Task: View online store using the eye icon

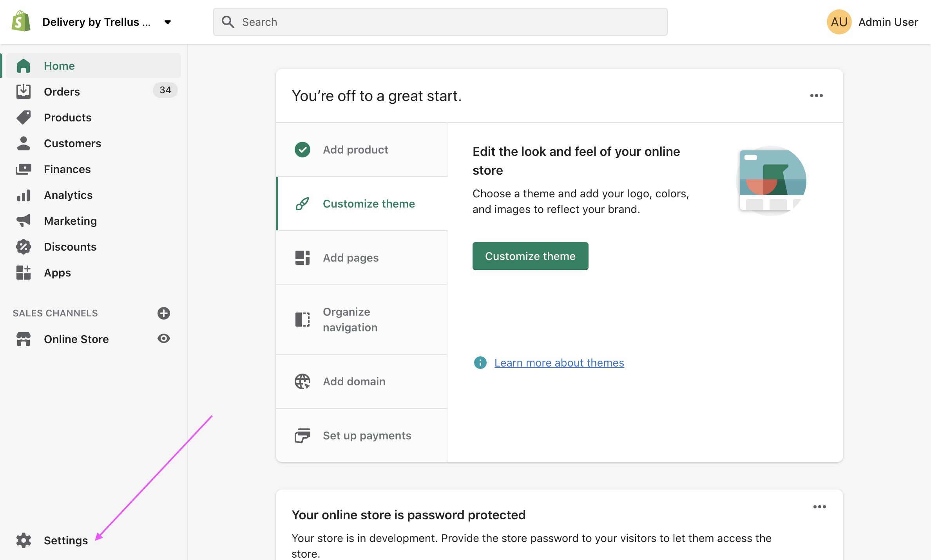Action: (x=164, y=338)
